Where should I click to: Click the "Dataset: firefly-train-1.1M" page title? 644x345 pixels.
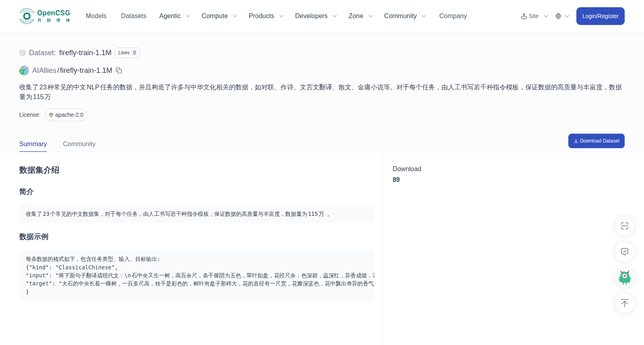70,53
